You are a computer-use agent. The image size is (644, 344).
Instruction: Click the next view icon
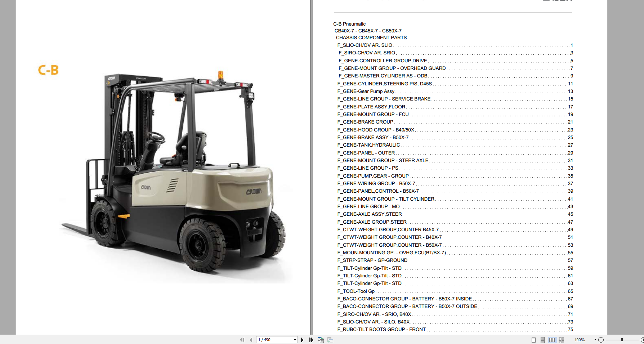tap(330, 340)
